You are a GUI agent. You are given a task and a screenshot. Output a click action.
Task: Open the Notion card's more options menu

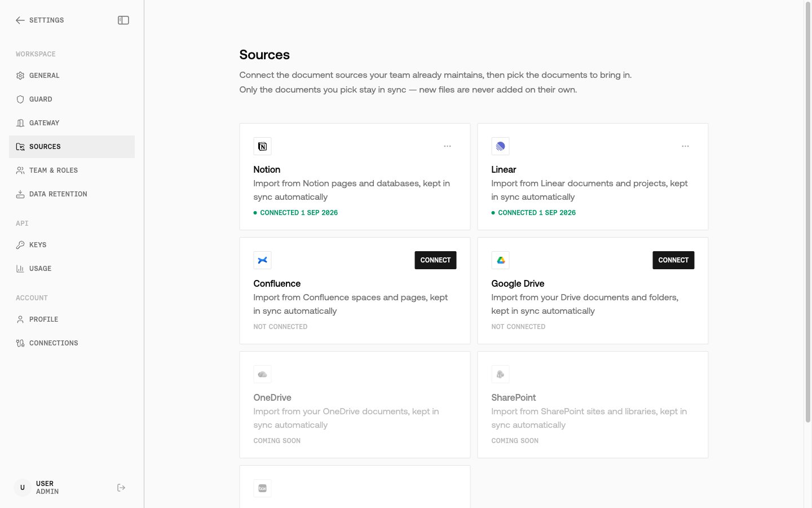(447, 146)
